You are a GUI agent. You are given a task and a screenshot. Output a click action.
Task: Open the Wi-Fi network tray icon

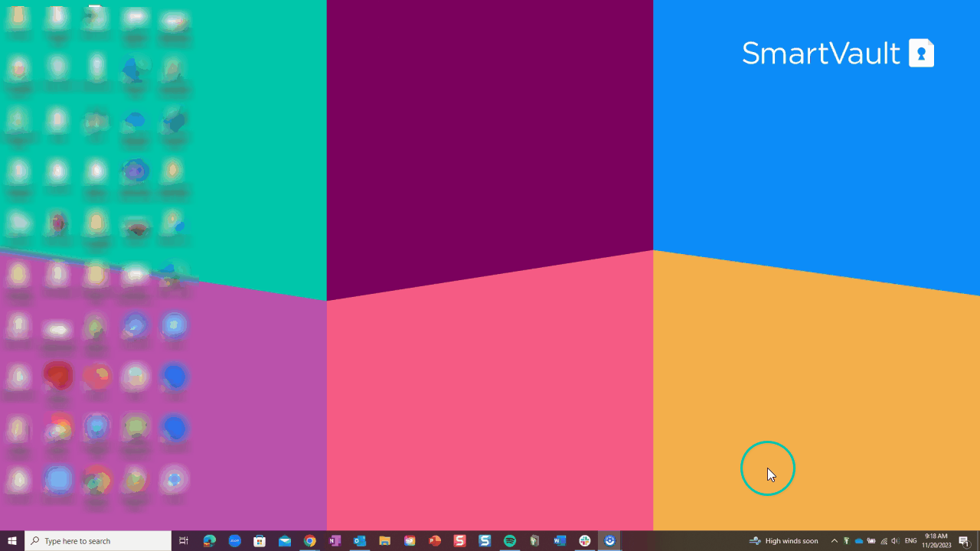point(884,541)
